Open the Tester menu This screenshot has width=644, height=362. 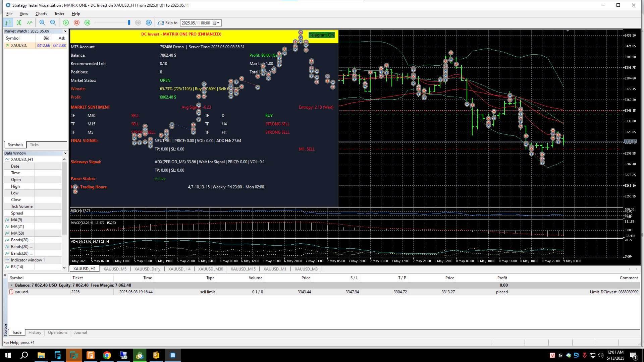tap(59, 14)
